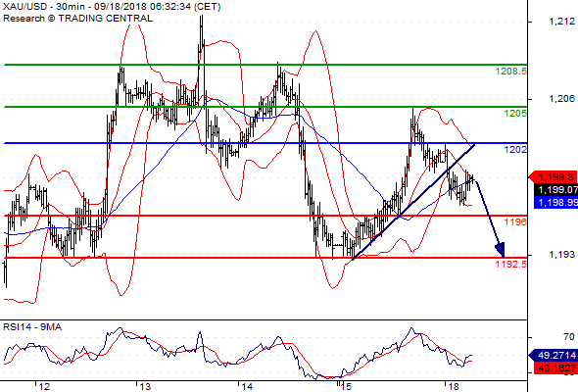Click date label 15 on time axis
This screenshot has width=578, height=392.
pyautogui.click(x=346, y=387)
